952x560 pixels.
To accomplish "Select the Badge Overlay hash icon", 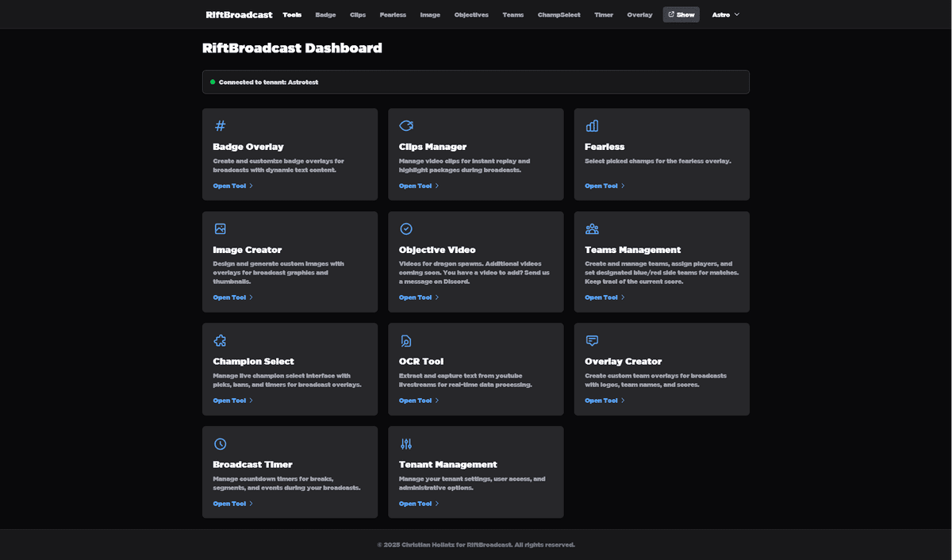I will (x=219, y=125).
